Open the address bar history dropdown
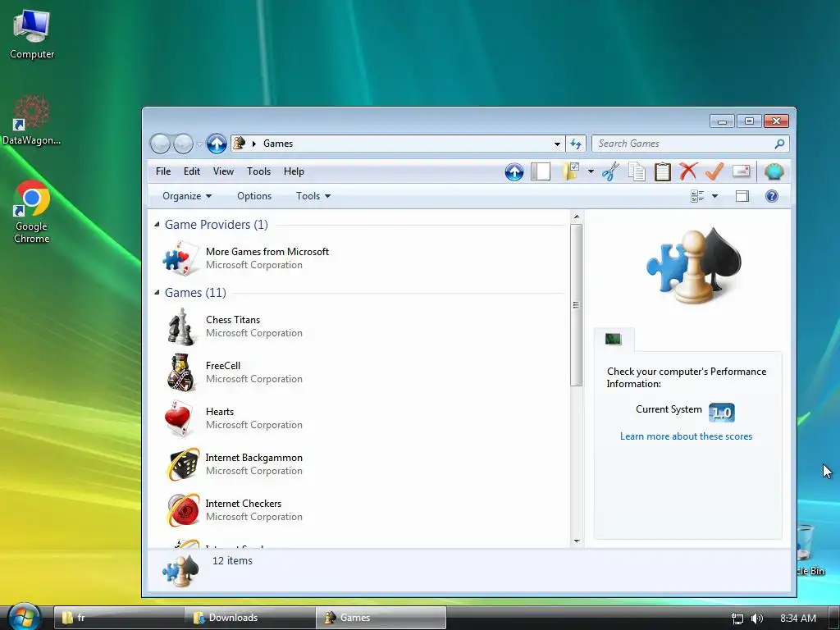The image size is (840, 630). tap(557, 144)
